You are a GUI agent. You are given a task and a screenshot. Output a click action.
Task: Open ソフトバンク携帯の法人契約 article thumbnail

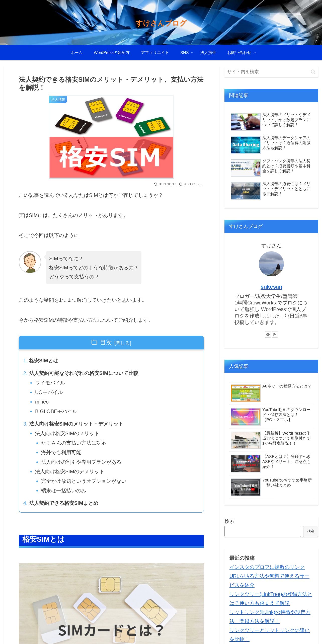[x=246, y=168]
